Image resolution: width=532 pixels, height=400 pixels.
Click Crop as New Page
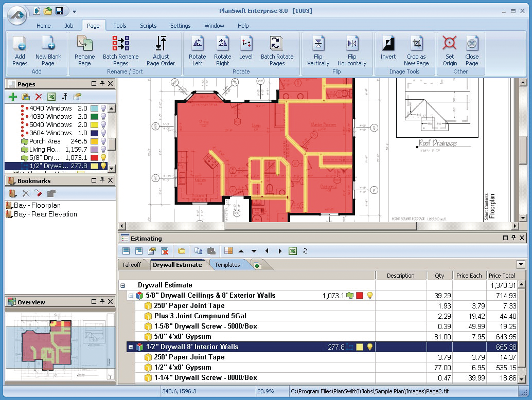(x=416, y=51)
